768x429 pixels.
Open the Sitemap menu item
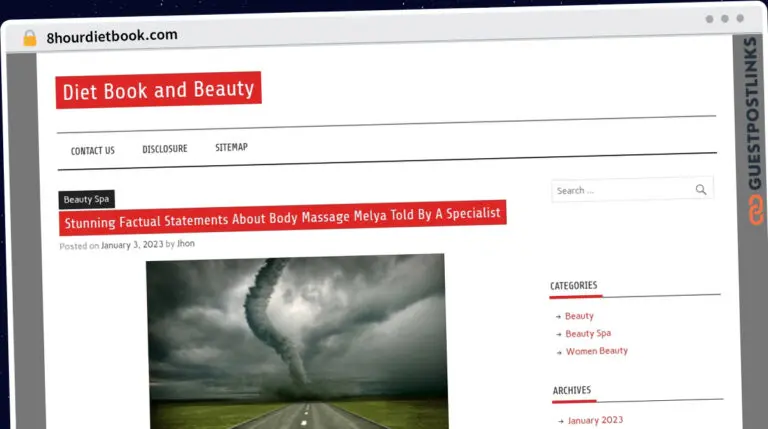(x=231, y=147)
